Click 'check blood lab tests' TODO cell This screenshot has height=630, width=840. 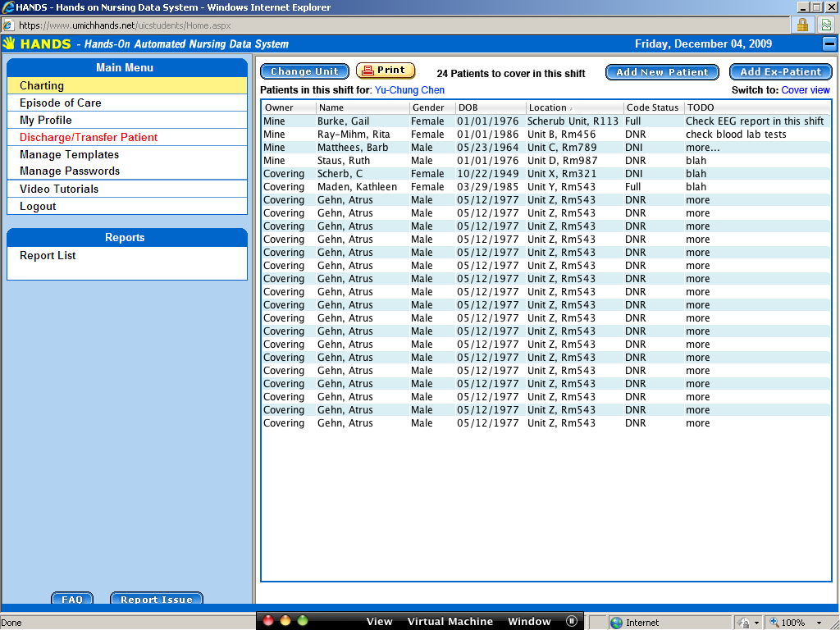pyautogui.click(x=736, y=135)
